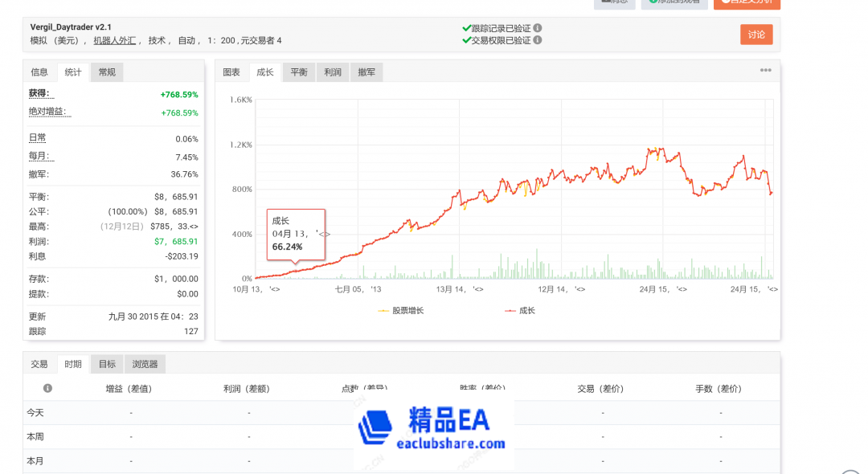Click info icon next to 交易权限已验证

click(538, 40)
